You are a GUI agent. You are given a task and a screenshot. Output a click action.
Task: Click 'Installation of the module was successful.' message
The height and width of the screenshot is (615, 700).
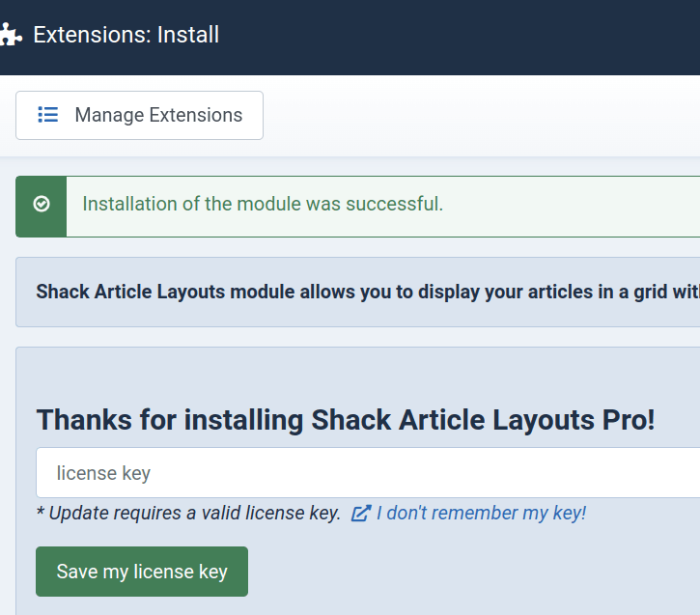[263, 204]
